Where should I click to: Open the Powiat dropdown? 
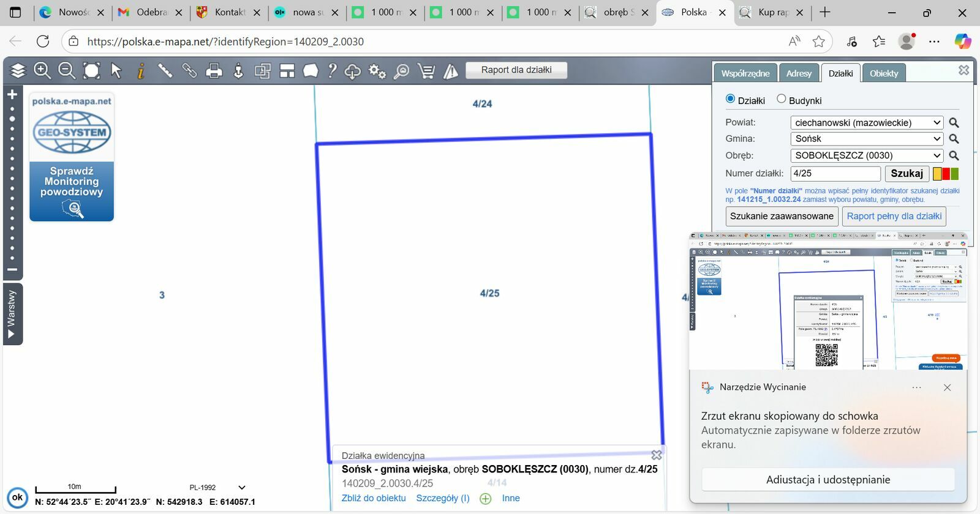(x=867, y=122)
